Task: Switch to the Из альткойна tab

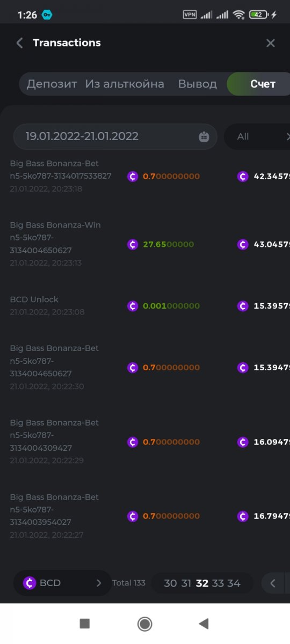Action: [125, 84]
